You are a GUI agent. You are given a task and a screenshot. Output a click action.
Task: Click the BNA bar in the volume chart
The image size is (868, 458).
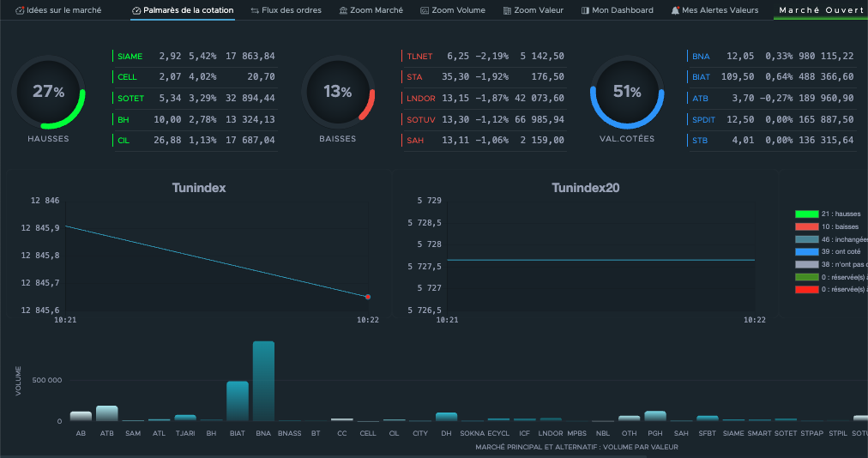pos(263,381)
